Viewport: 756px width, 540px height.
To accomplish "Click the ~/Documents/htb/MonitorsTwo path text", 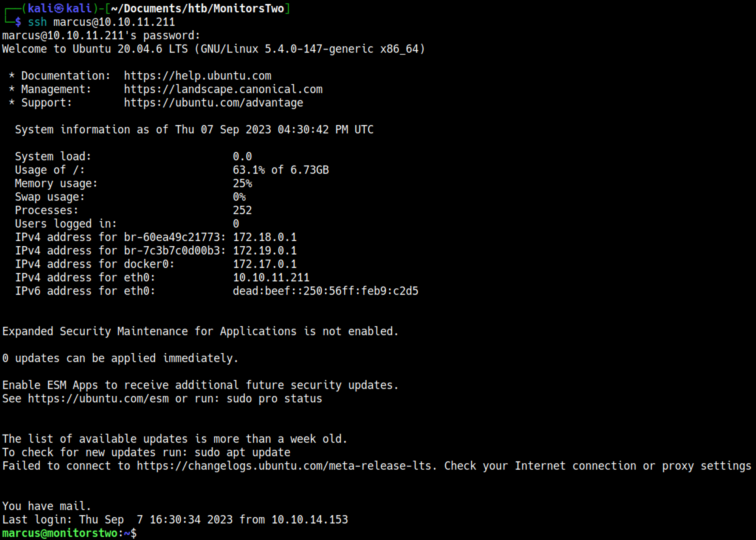I will (x=197, y=8).
